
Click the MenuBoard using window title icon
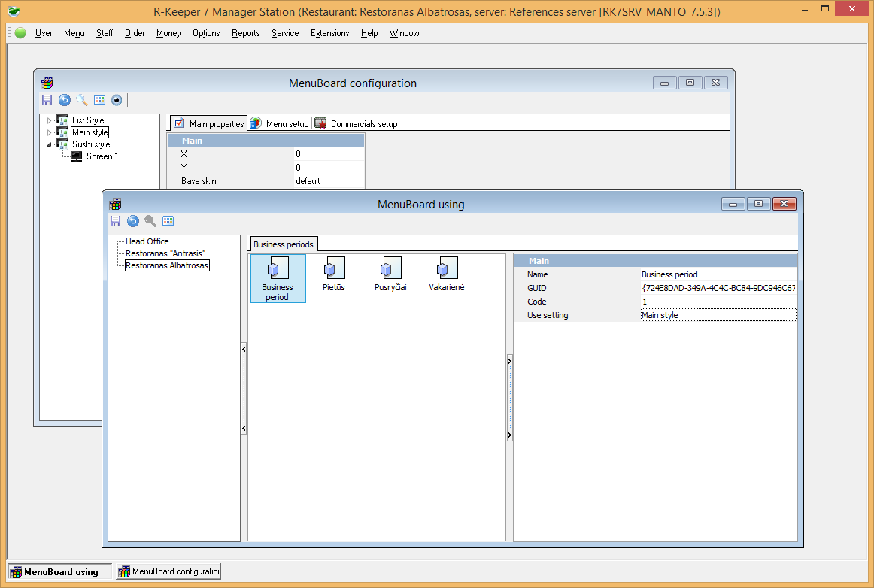coord(115,204)
